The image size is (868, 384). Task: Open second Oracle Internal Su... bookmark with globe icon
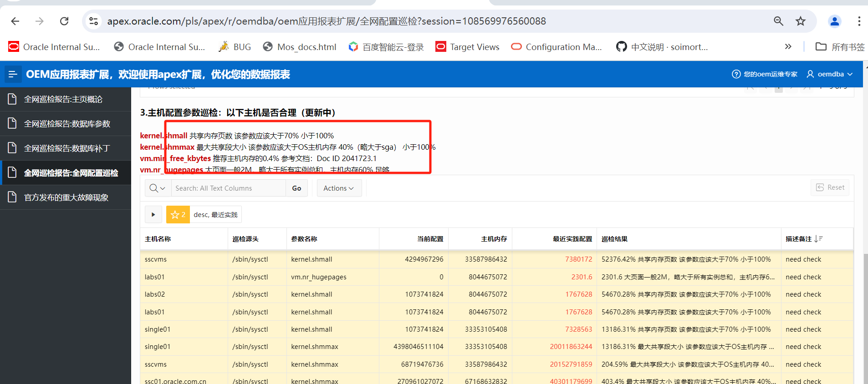pos(159,47)
